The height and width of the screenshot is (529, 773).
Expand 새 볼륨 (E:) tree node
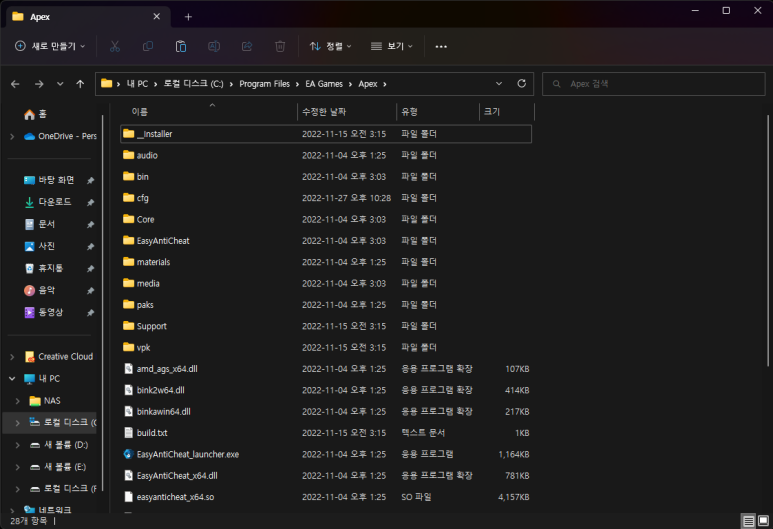[x=18, y=467]
